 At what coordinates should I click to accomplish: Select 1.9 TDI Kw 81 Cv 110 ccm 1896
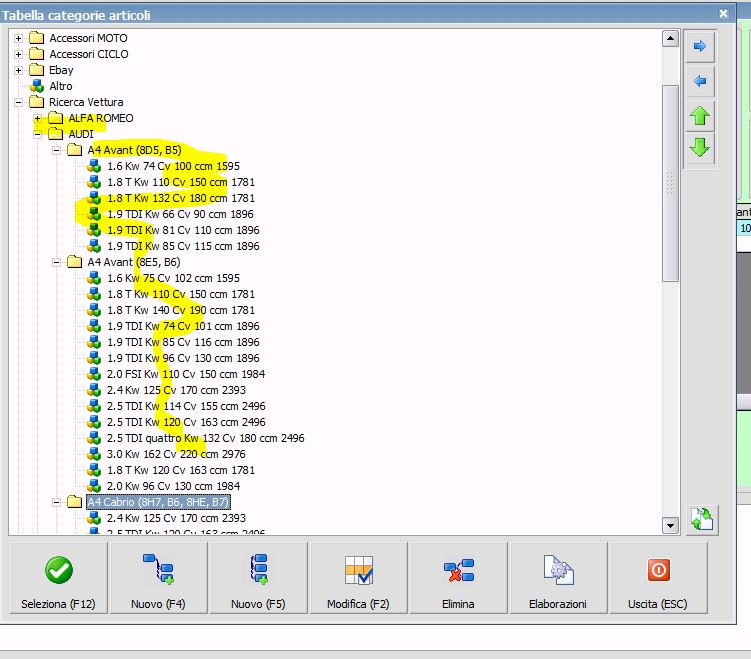pos(183,230)
